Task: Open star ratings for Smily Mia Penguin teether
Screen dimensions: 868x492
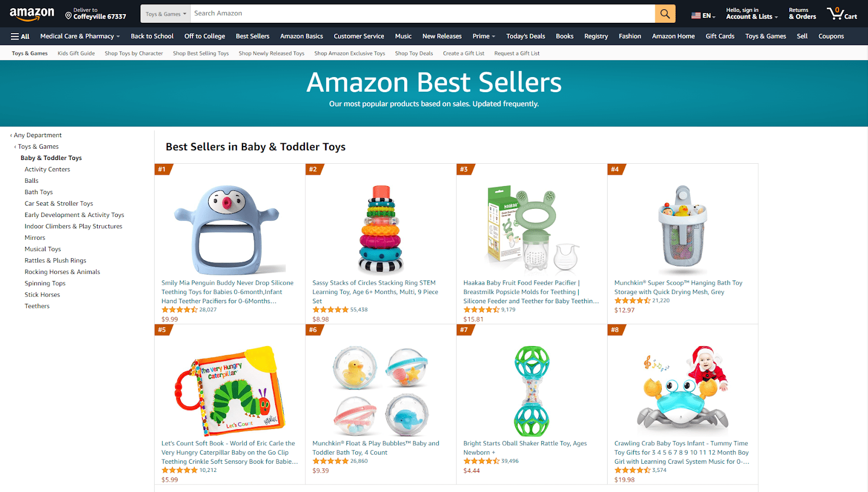Action: pyautogui.click(x=180, y=310)
